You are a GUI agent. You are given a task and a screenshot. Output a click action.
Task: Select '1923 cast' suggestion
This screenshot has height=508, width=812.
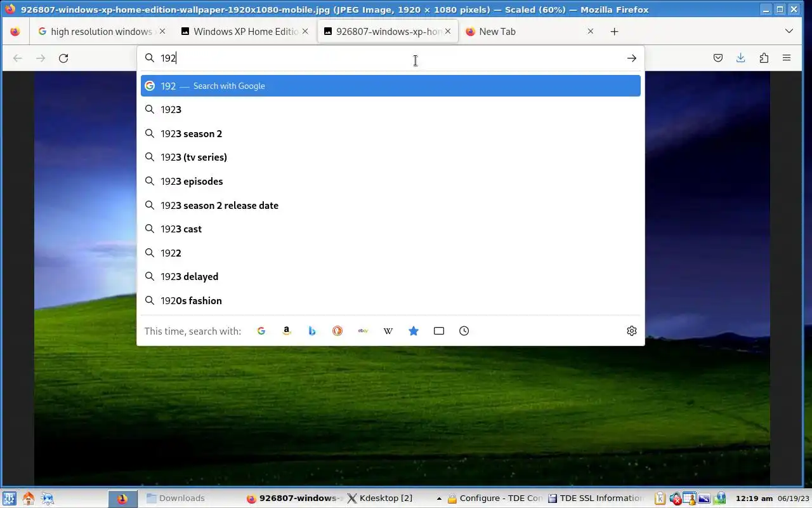pyautogui.click(x=391, y=229)
